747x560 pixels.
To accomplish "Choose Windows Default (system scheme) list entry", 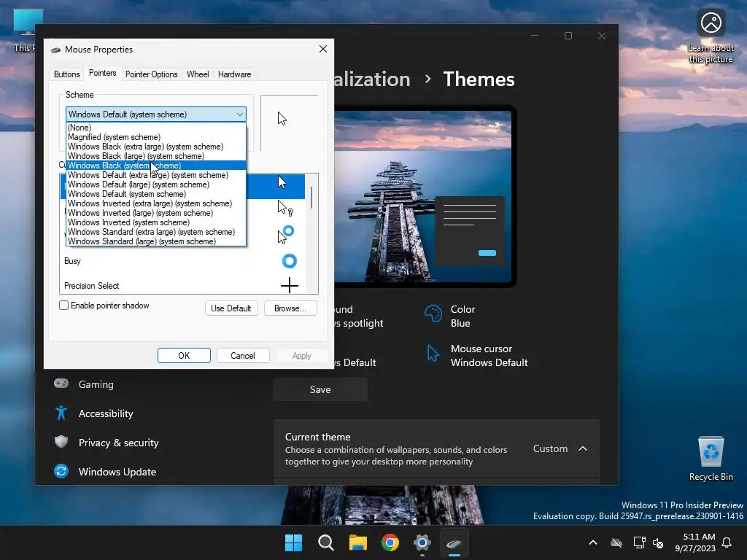I will (156, 194).
